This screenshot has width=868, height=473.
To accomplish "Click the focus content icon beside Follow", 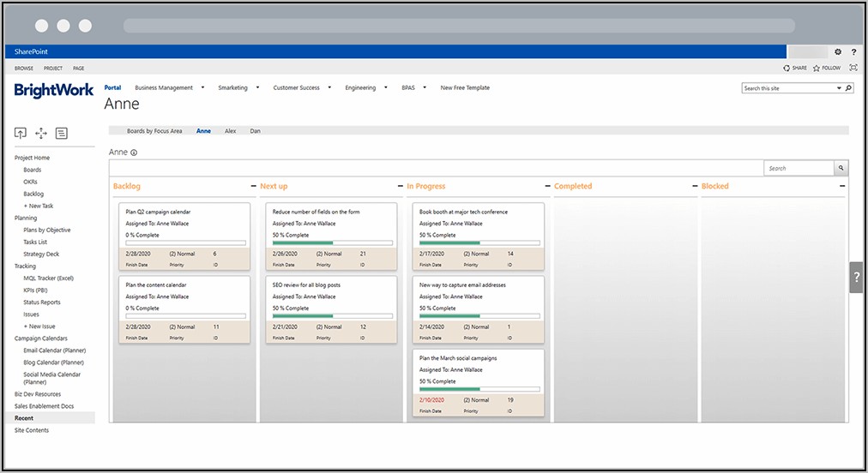I will (853, 68).
